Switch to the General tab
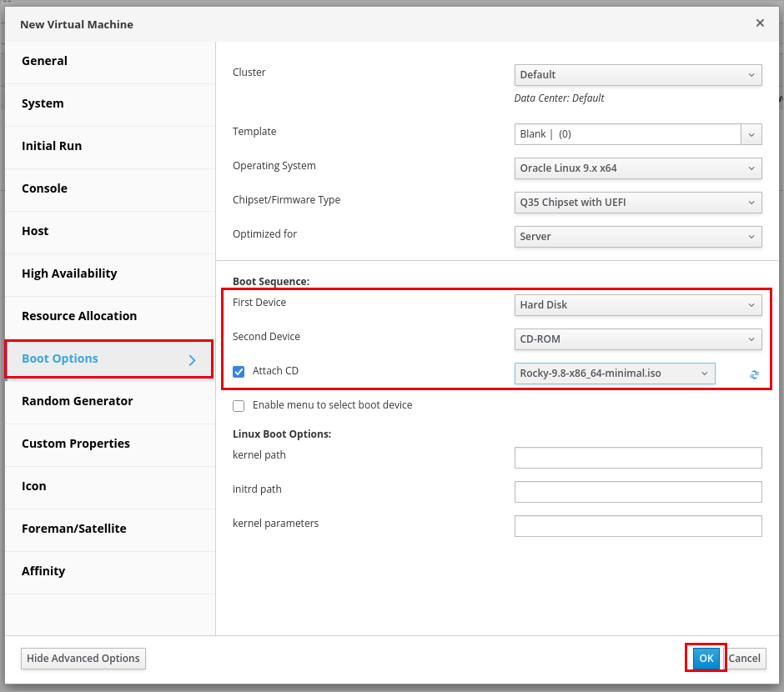Image resolution: width=784 pixels, height=692 pixels. coord(110,63)
